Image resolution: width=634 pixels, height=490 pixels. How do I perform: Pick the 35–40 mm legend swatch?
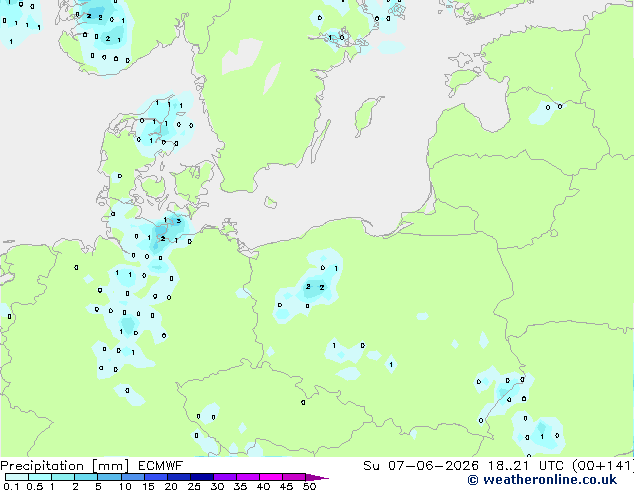coord(247,477)
